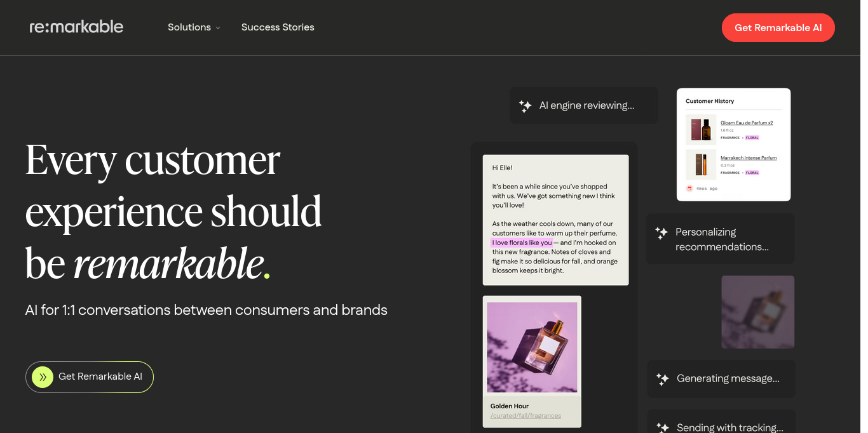
Task: Click the calendar icon next to 4mos ago
Action: click(689, 189)
